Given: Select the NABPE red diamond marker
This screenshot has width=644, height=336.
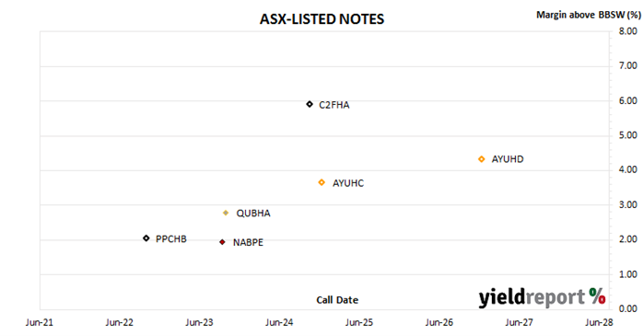Looking at the screenshot, I should (222, 242).
